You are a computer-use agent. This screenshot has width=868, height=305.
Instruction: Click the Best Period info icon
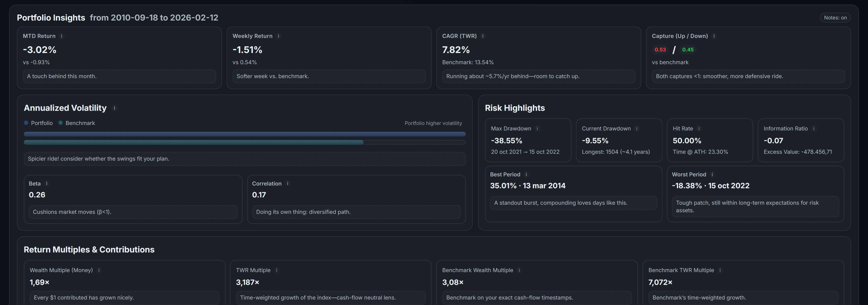pyautogui.click(x=526, y=174)
